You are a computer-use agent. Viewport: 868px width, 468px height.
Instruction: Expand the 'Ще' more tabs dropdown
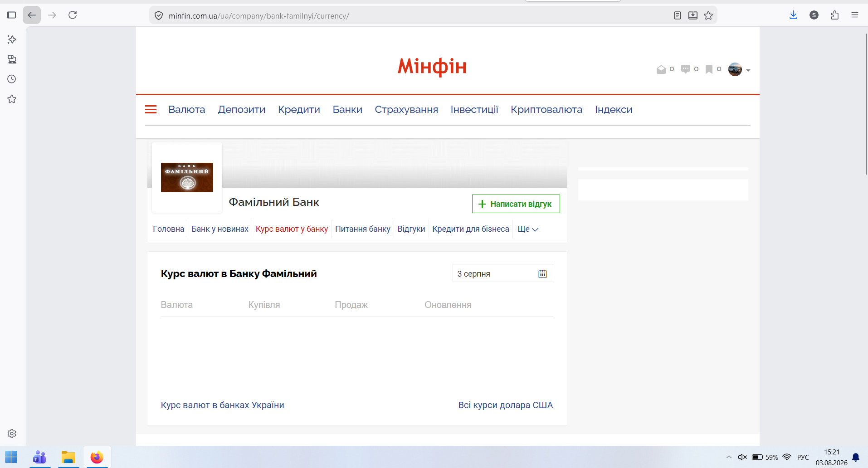(x=528, y=229)
